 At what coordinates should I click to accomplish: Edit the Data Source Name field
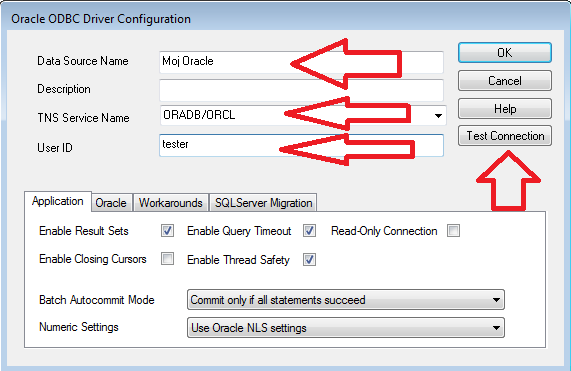click(301, 62)
